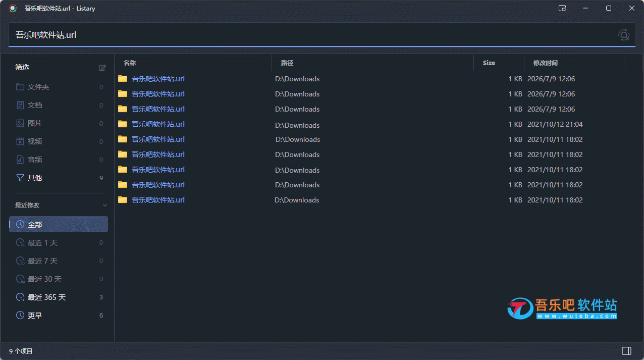Select the 图片 pictures filter

(59, 123)
